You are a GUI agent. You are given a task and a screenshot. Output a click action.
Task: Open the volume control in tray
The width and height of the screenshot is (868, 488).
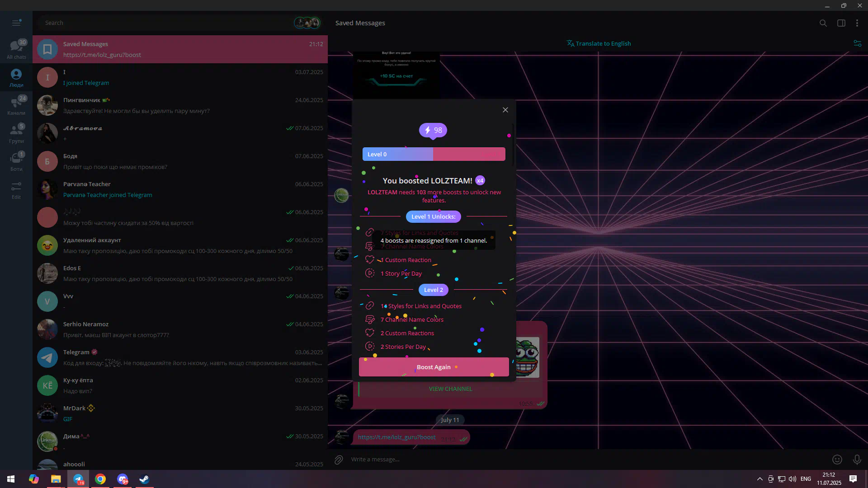coord(793,479)
